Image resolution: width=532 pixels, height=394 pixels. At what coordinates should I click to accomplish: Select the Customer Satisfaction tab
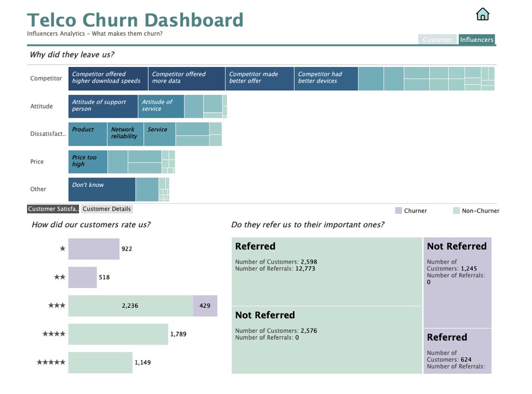(x=52, y=209)
